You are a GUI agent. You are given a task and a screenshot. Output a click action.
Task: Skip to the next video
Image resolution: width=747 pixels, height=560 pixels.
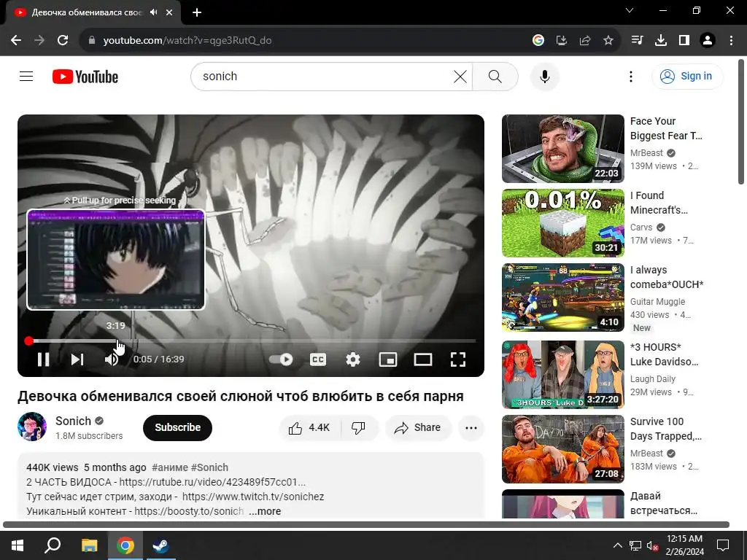tap(77, 359)
